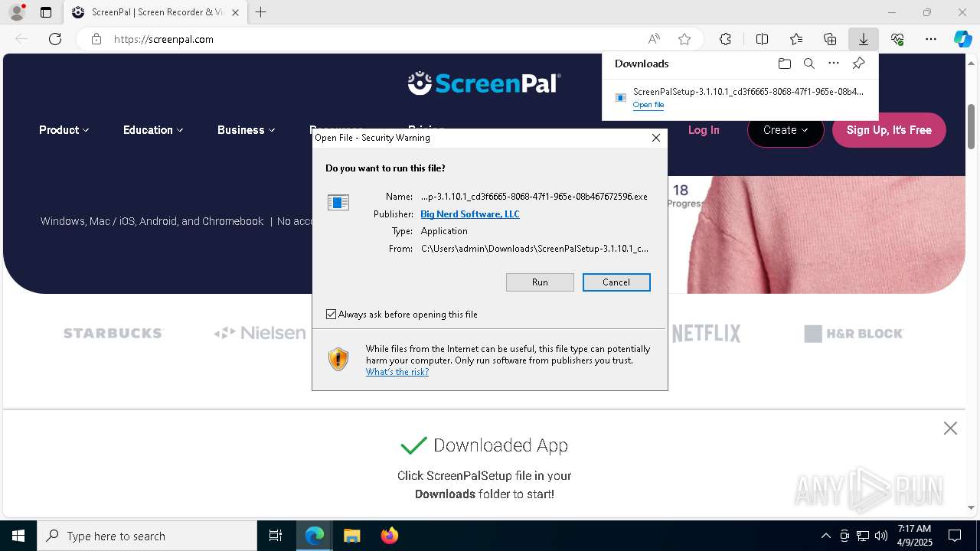Open the Extensions puzzle icon
Image resolution: width=980 pixels, height=551 pixels.
click(x=725, y=39)
